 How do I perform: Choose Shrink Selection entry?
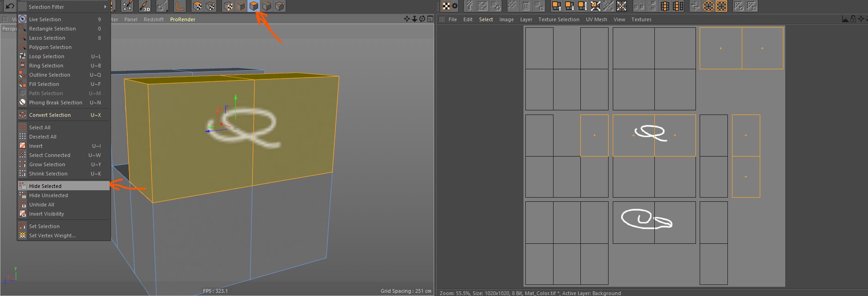[x=64, y=174]
